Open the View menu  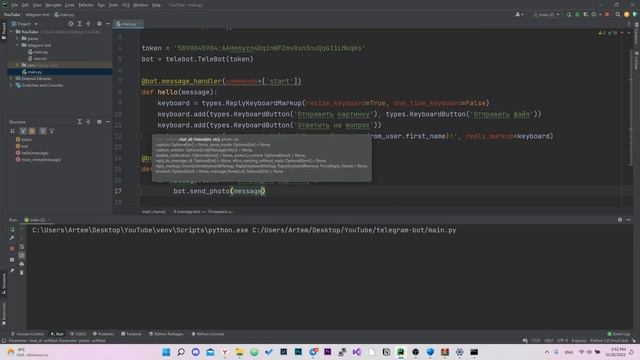pos(37,5)
